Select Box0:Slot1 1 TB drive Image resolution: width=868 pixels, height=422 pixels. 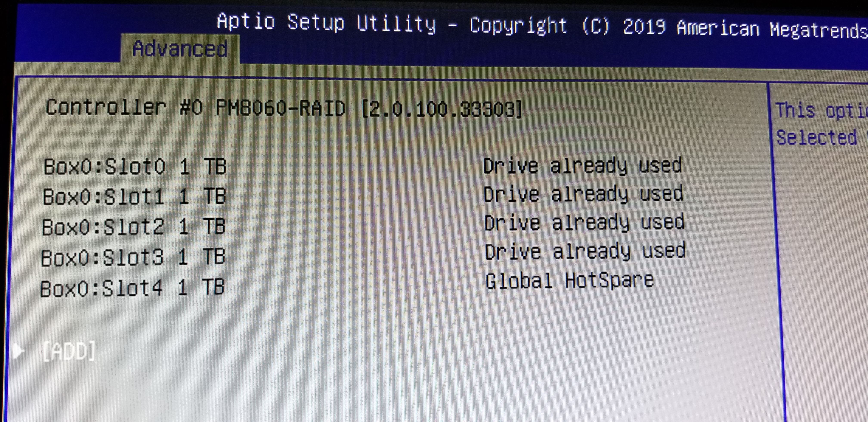[x=134, y=197]
